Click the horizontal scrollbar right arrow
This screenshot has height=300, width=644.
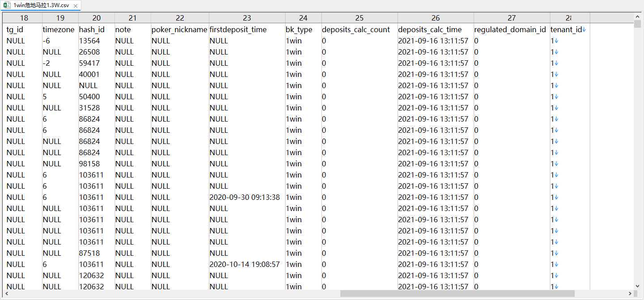point(630,294)
